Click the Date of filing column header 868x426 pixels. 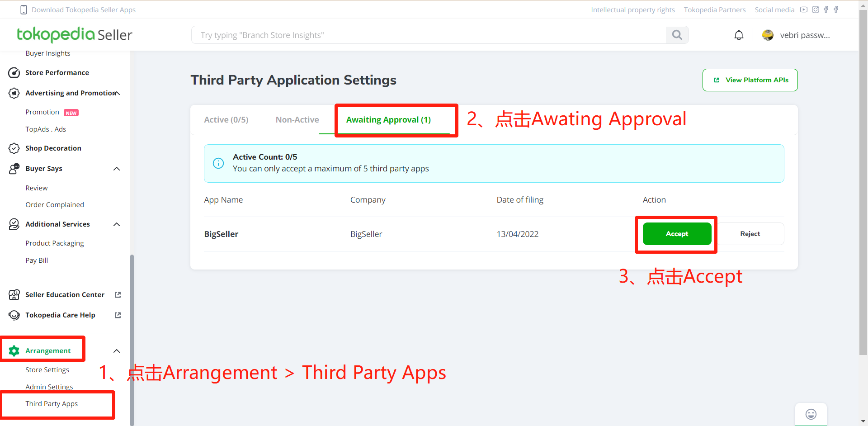point(520,200)
